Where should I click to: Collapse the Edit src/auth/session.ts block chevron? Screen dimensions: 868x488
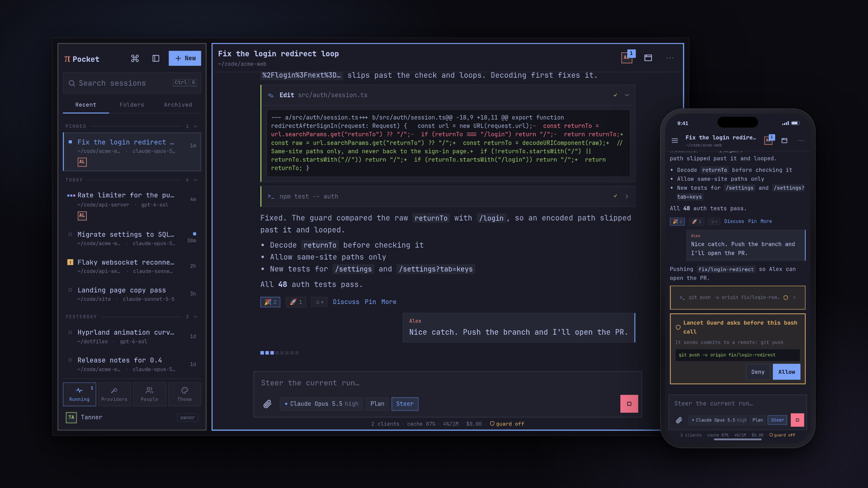click(x=627, y=95)
